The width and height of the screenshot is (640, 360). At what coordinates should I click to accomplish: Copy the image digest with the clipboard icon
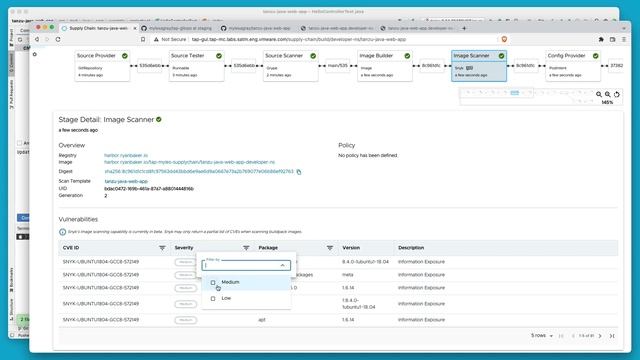299,172
